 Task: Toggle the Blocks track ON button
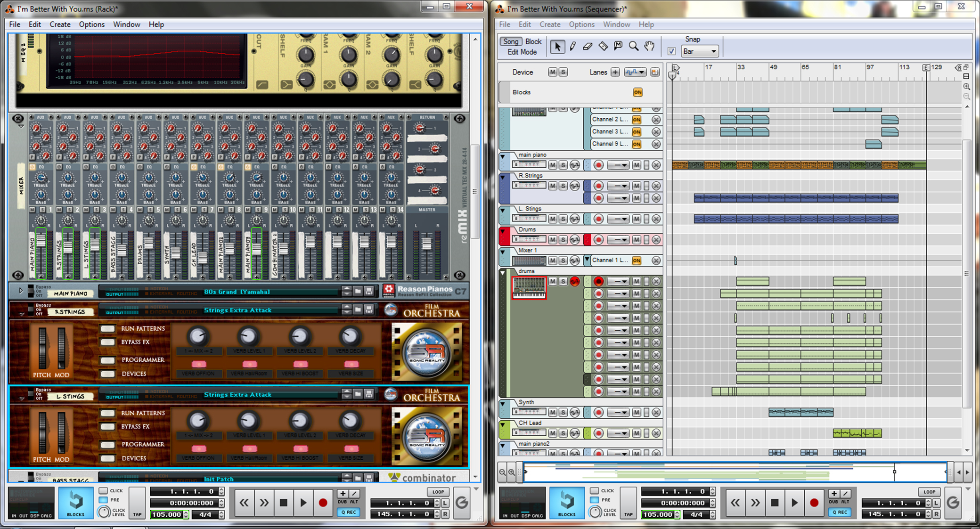click(637, 92)
